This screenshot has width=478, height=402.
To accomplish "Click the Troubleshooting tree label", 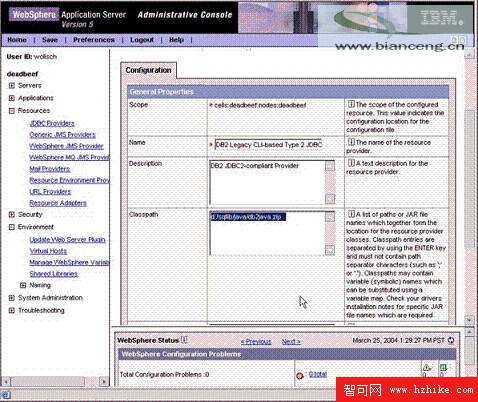I will (x=41, y=310).
